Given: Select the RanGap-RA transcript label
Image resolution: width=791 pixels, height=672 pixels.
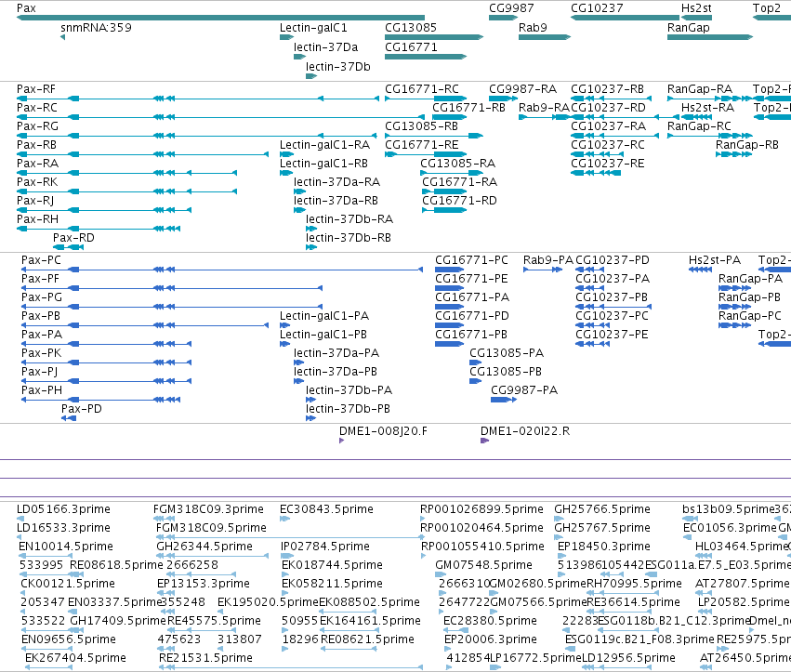Looking at the screenshot, I should click(700, 89).
